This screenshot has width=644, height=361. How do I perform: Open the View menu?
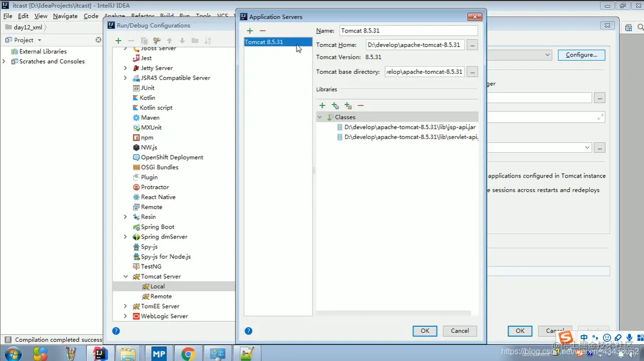click(x=41, y=16)
